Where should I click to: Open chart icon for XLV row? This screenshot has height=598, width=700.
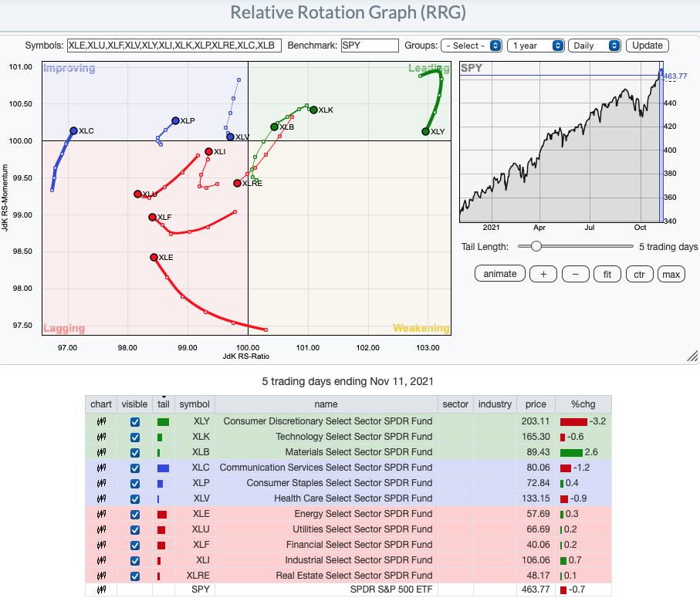click(101, 498)
